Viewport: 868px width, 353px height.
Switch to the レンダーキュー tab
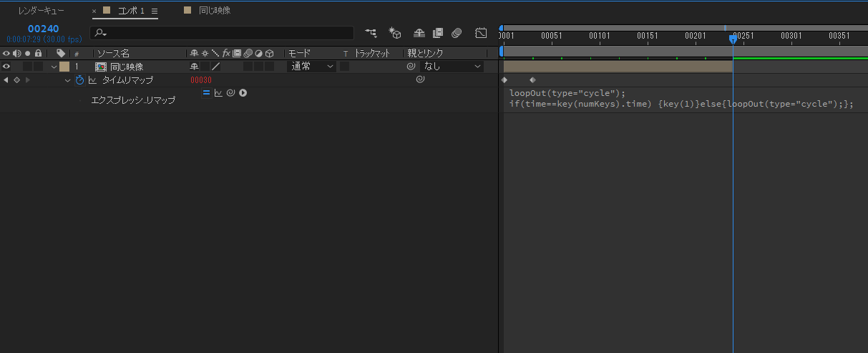(x=41, y=11)
